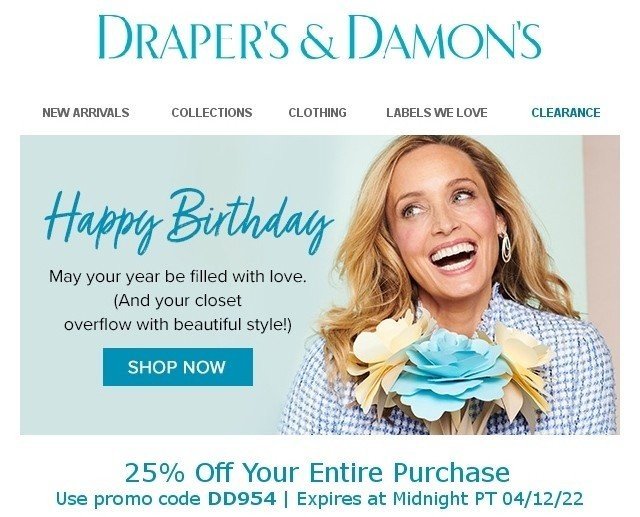The height and width of the screenshot is (517, 640).
Task: Select the promo code DD954 text
Action: point(242,499)
